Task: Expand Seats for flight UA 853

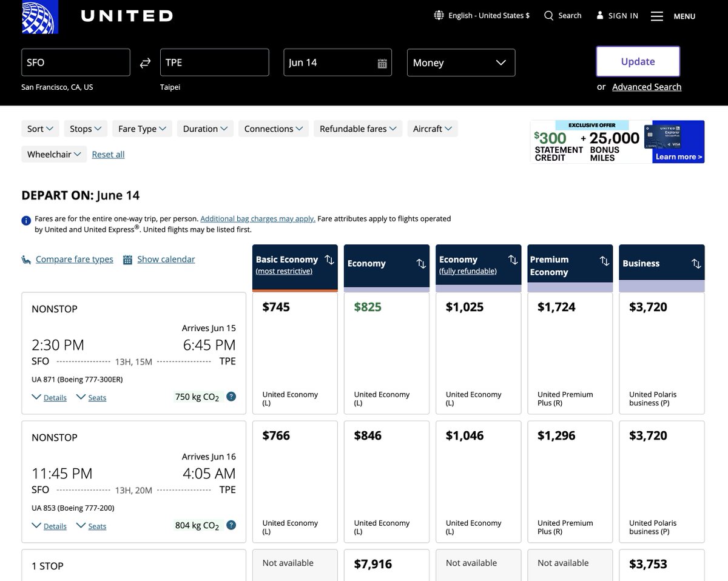Action: coord(91,526)
